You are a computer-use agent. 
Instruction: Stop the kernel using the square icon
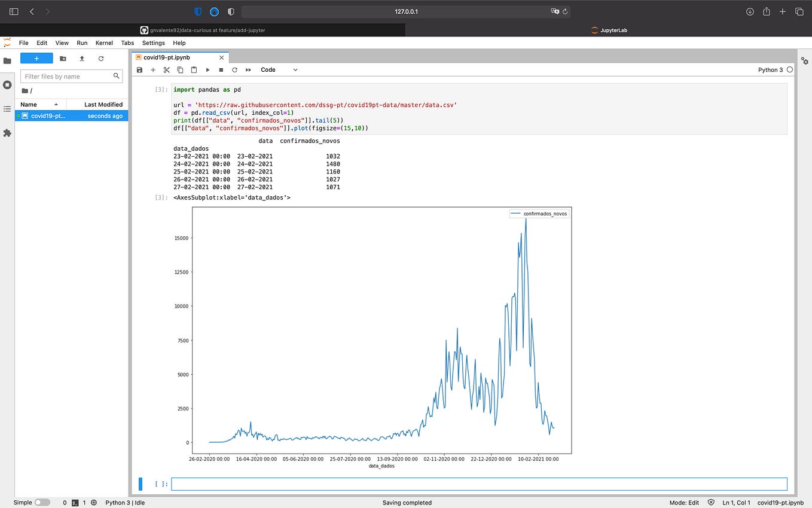click(x=221, y=69)
